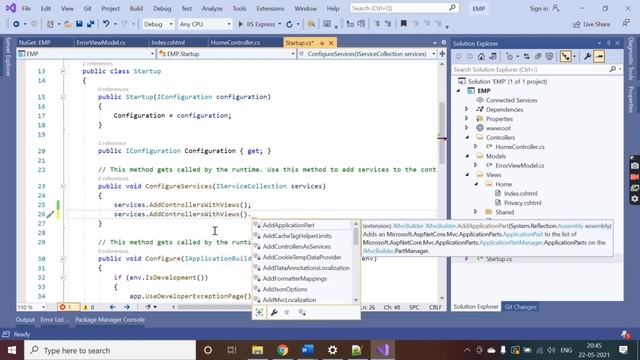Switch to the NuGet: EMP tab
The image size is (640, 360).
click(34, 42)
